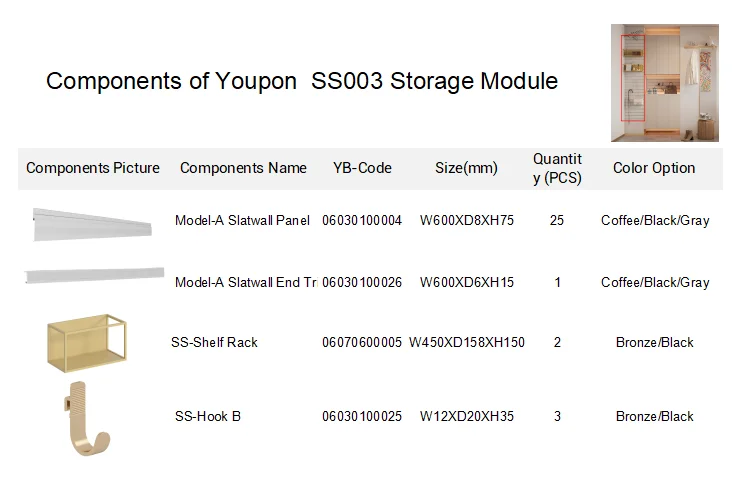Screen dimensions: 749x484
Task: Click YB-Code 06030100004
Action: [x=362, y=220]
